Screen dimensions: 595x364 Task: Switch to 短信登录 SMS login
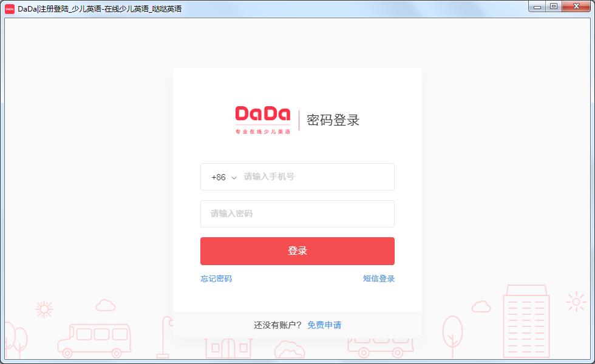(379, 278)
